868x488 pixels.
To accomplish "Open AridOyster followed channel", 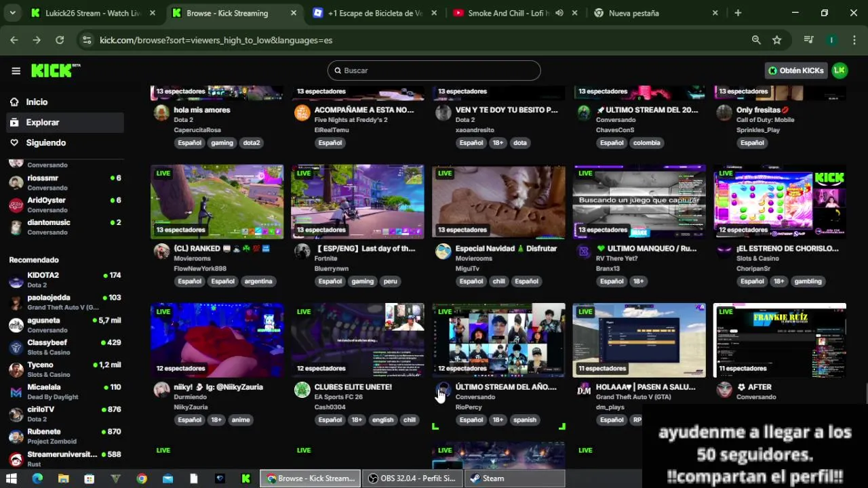I will pos(64,205).
